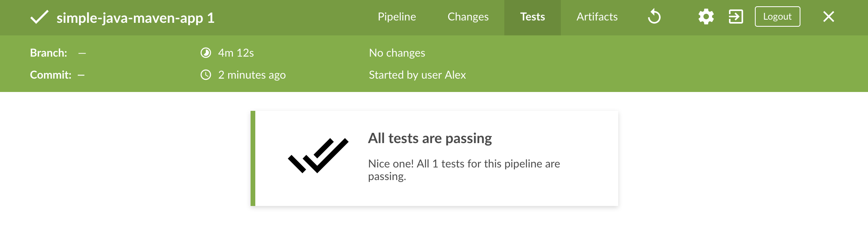Close the run details view

829,17
